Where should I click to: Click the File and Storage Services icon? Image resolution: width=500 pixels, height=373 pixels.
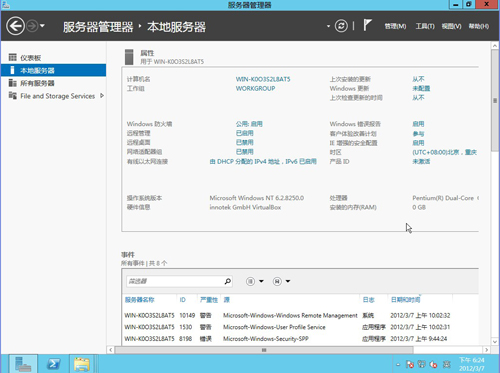(12, 95)
